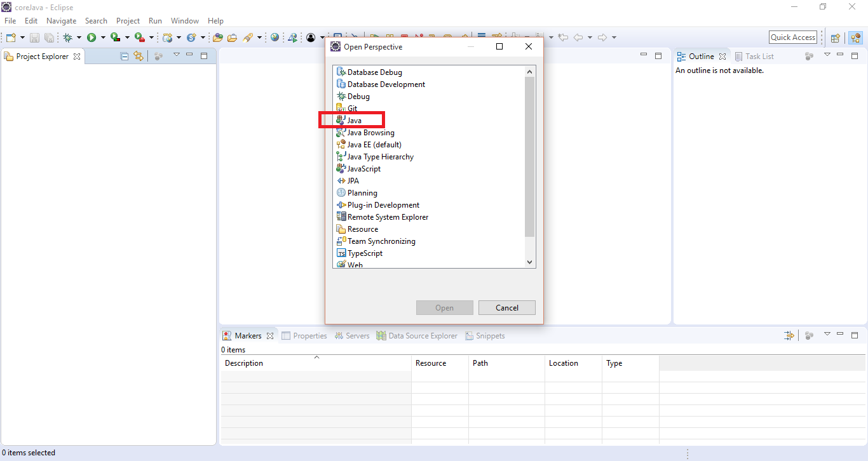Viewport: 868px width, 461px height.
Task: Select Java Browsing perspective
Action: (x=366, y=133)
